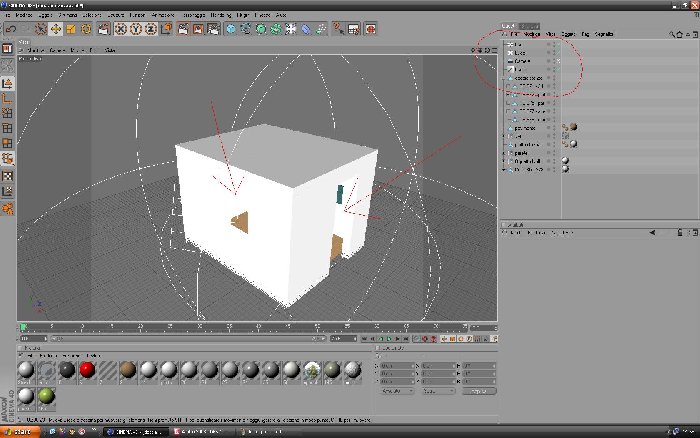Click the go to end playback button
700x438 pixels.
[x=406, y=339]
